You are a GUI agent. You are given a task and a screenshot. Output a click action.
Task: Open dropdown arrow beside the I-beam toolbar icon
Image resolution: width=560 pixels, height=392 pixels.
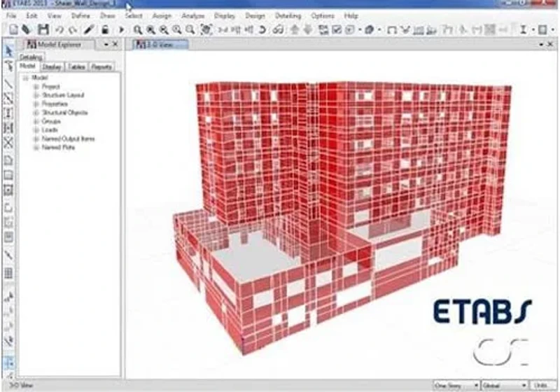click(533, 30)
